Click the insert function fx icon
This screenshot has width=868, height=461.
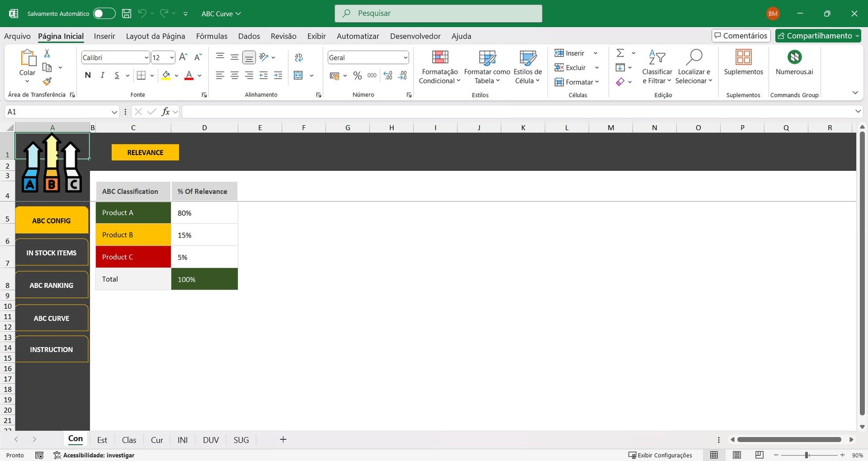pos(166,112)
